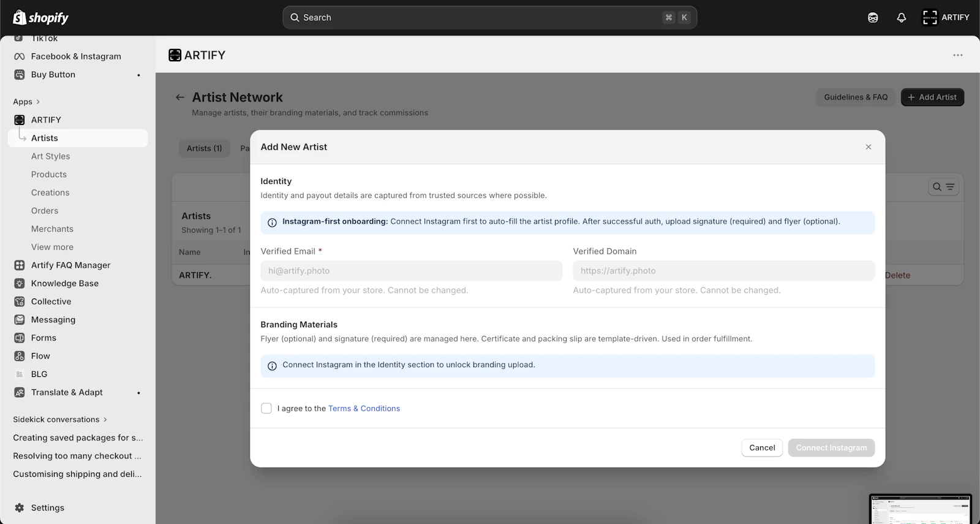Click the back arrow beside Artist Network
The image size is (980, 524).
[x=180, y=97]
